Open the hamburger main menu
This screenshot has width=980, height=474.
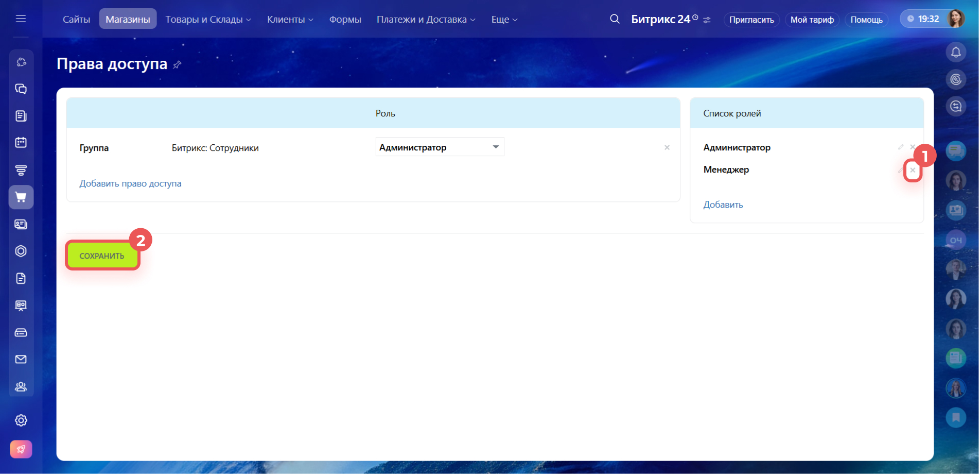[x=21, y=19]
